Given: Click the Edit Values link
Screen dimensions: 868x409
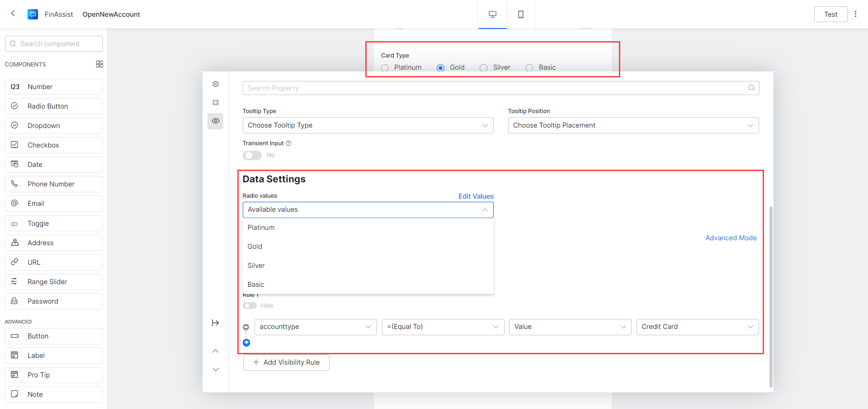Looking at the screenshot, I should click(476, 196).
